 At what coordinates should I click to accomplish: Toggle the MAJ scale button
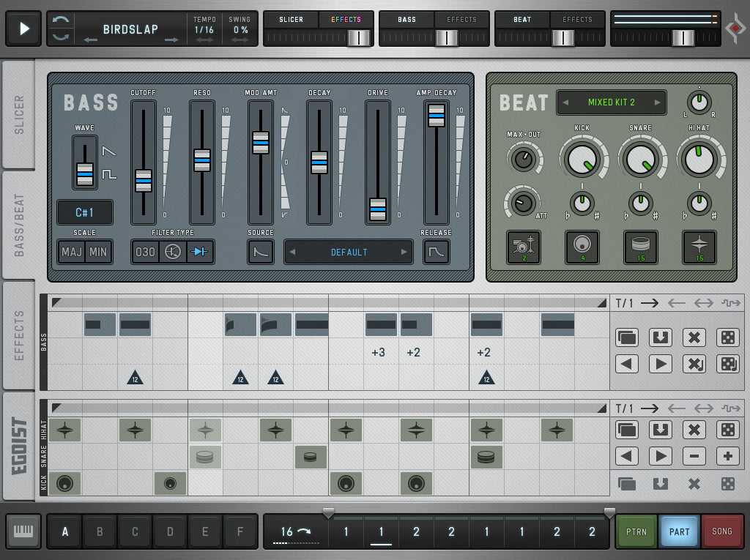tap(72, 252)
